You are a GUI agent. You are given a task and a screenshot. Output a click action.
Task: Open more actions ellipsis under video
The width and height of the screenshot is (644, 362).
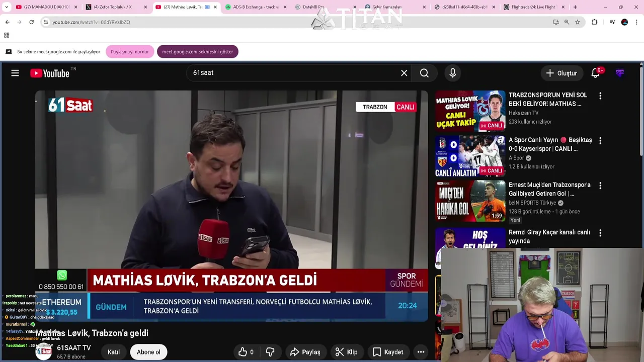(421, 352)
